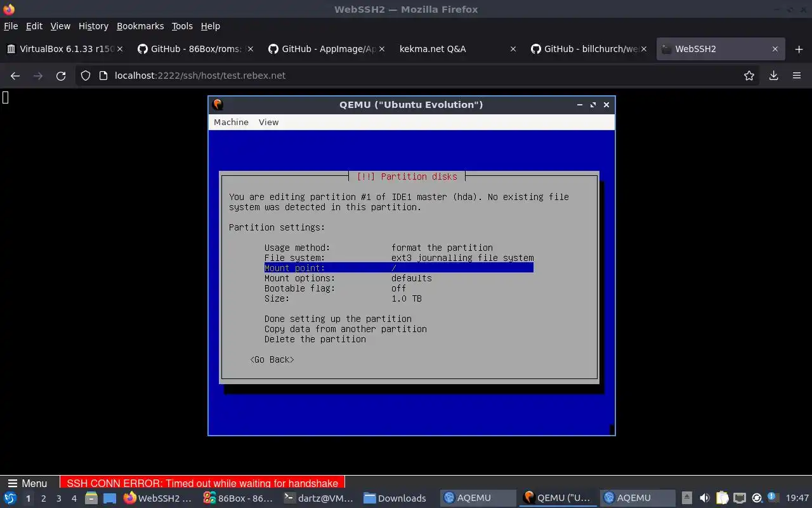Open the Bookmarks menu
Screen dimensions: 812x508
coord(140,26)
